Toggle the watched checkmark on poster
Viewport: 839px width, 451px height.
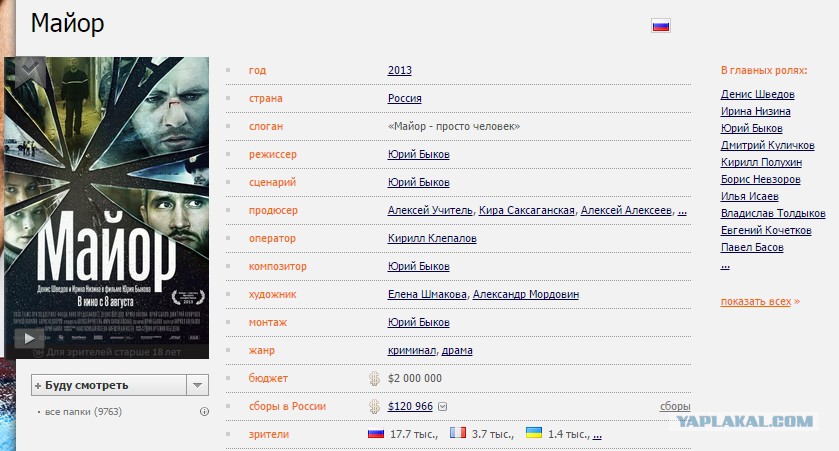point(29,68)
